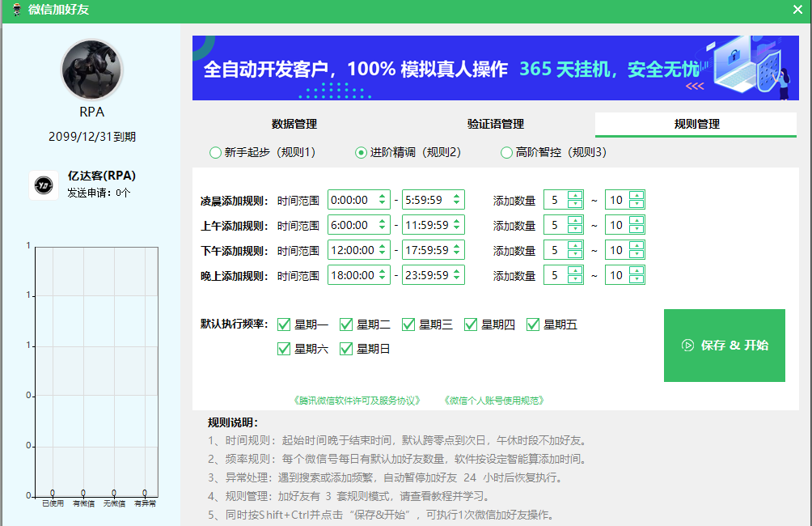This screenshot has height=526, width=812.
Task: Click 晚上 start time field 18:00:00
Action: (358, 275)
